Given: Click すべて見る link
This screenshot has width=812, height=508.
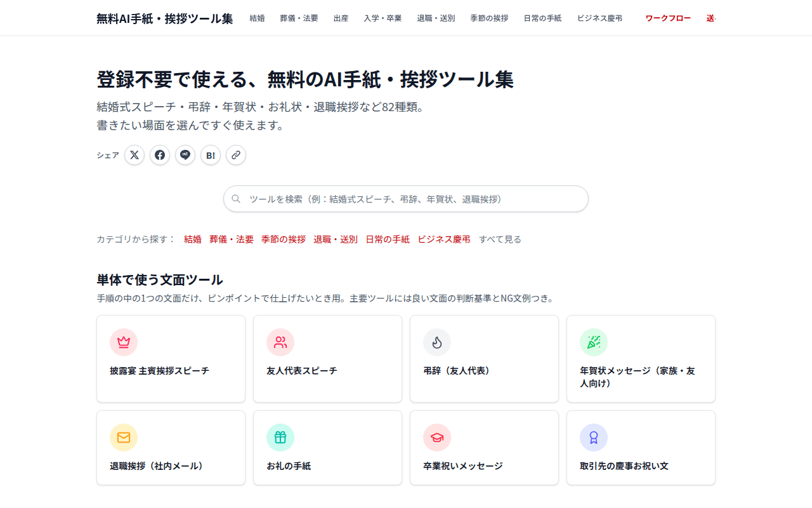Looking at the screenshot, I should coord(501,239).
